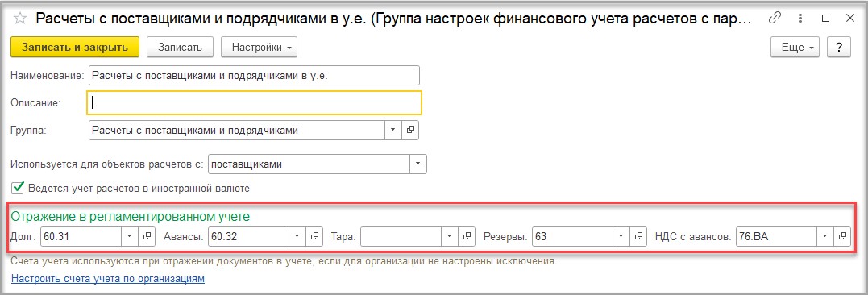Open help with question mark button
The width and height of the screenshot is (868, 295).
pyautogui.click(x=839, y=47)
